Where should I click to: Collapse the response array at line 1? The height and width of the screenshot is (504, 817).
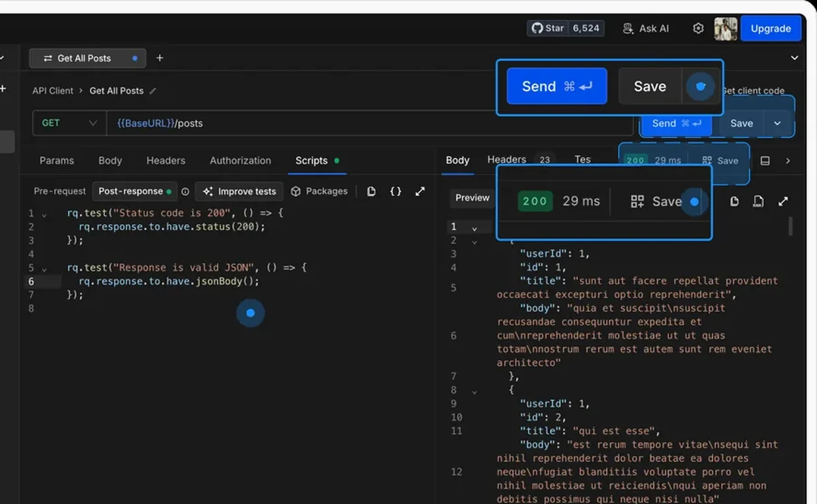click(475, 228)
